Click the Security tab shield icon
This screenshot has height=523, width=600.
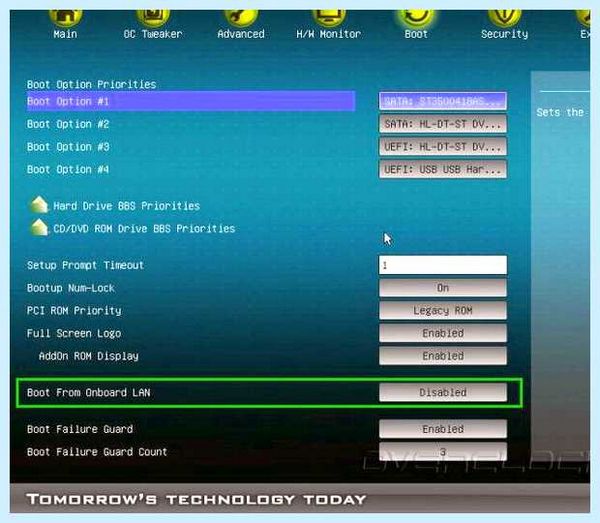click(504, 18)
